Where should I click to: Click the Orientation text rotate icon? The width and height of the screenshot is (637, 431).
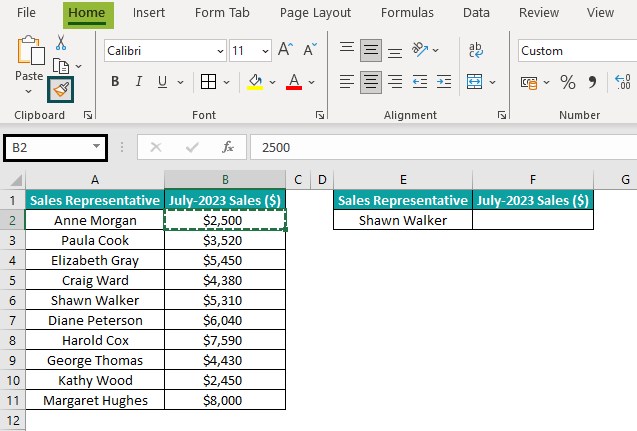point(420,50)
